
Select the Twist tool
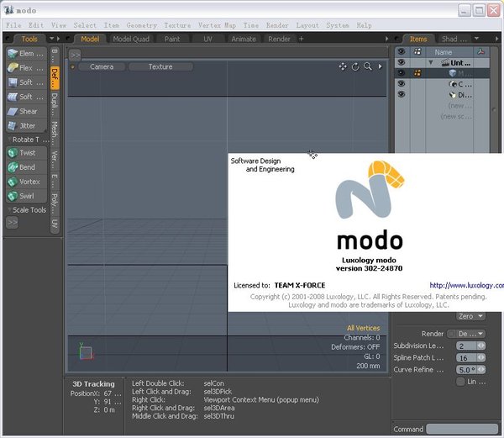[x=26, y=153]
